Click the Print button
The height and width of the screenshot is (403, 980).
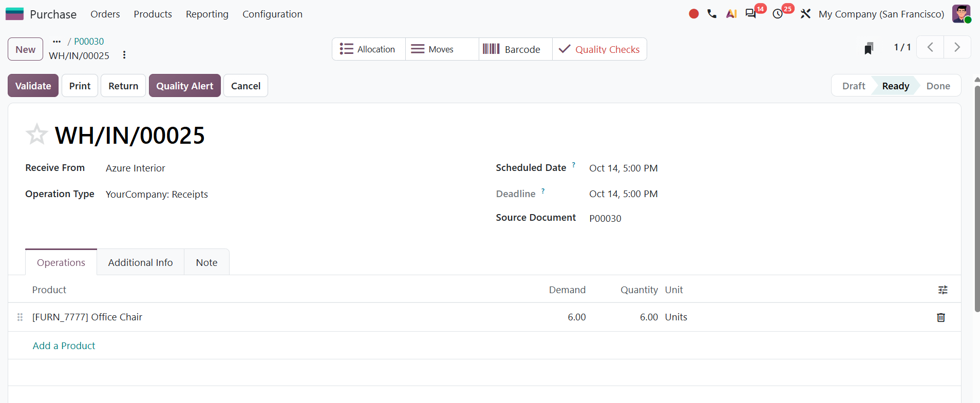(x=80, y=86)
